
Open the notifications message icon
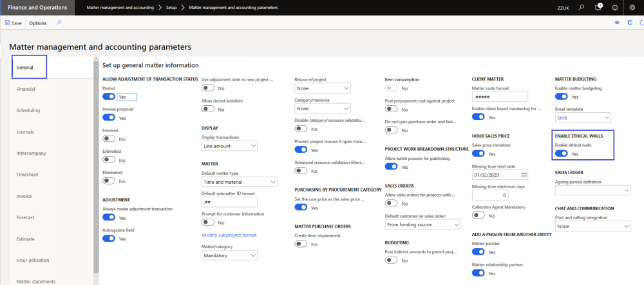point(598,7)
